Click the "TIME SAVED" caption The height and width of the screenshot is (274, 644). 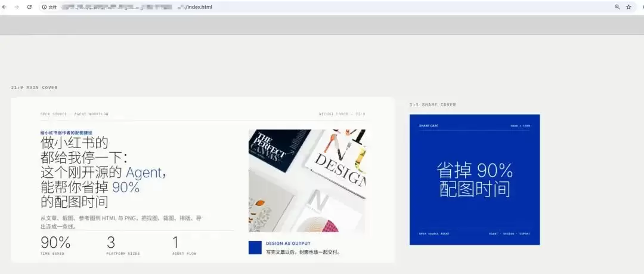[52, 254]
